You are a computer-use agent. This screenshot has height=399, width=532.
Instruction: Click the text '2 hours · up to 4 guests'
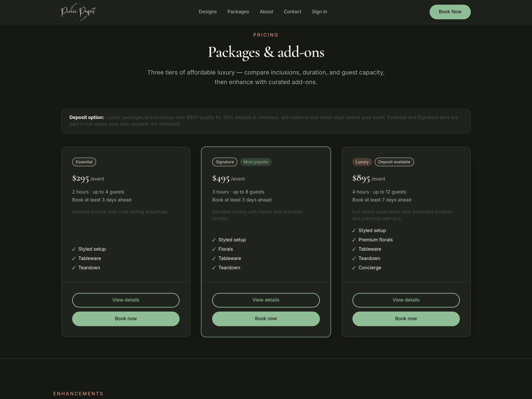coord(98,192)
